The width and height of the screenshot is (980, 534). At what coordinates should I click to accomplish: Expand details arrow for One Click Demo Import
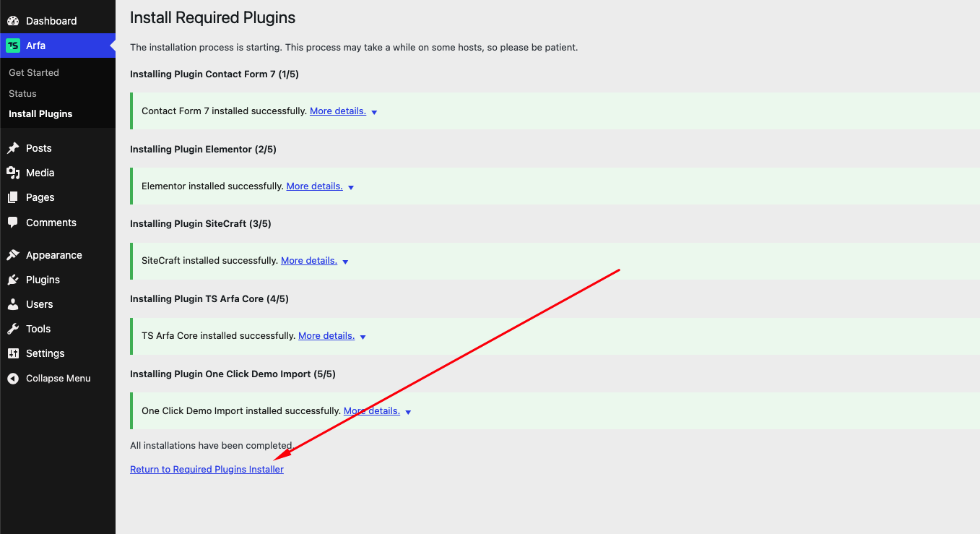click(408, 412)
